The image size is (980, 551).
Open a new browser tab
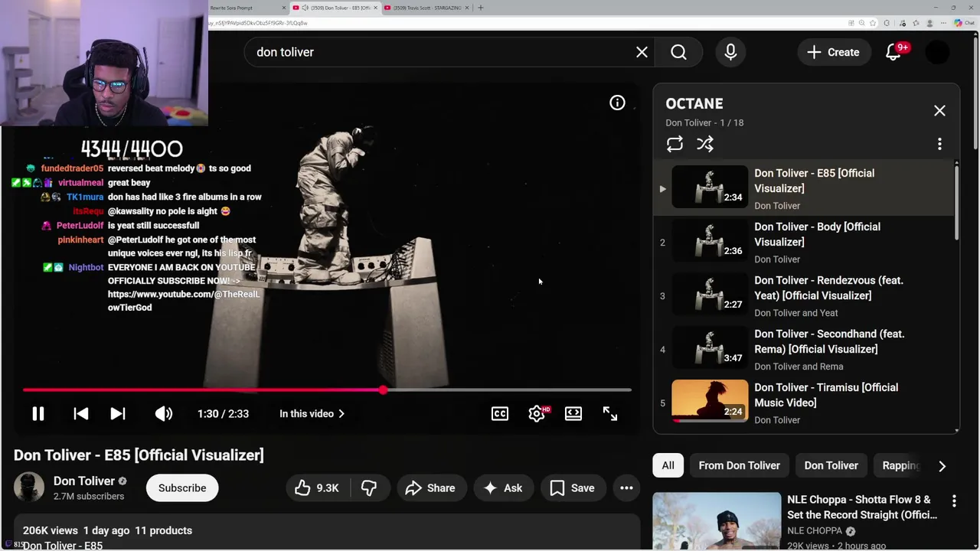(481, 8)
